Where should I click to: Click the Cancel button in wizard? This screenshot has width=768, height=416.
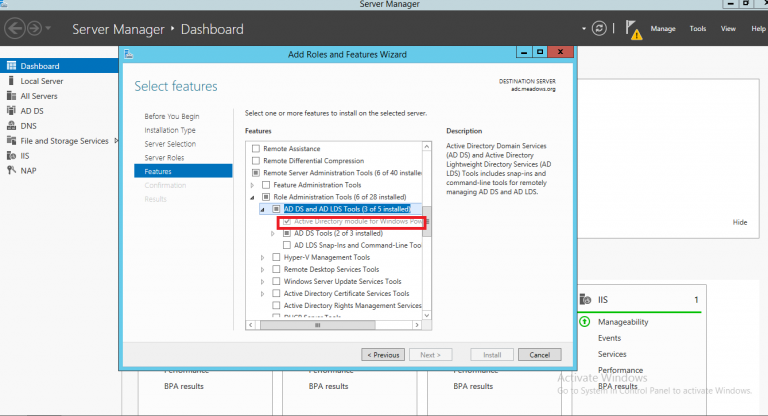pos(539,355)
